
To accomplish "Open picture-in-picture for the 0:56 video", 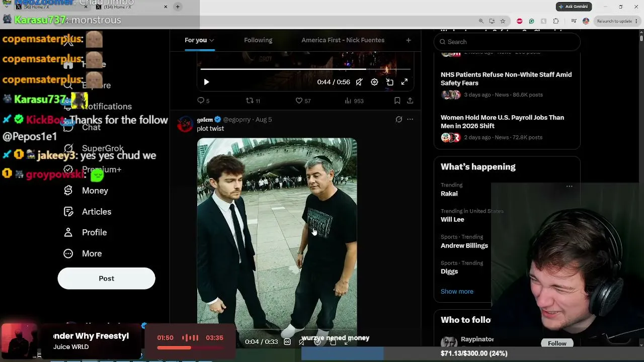I will pos(389,82).
